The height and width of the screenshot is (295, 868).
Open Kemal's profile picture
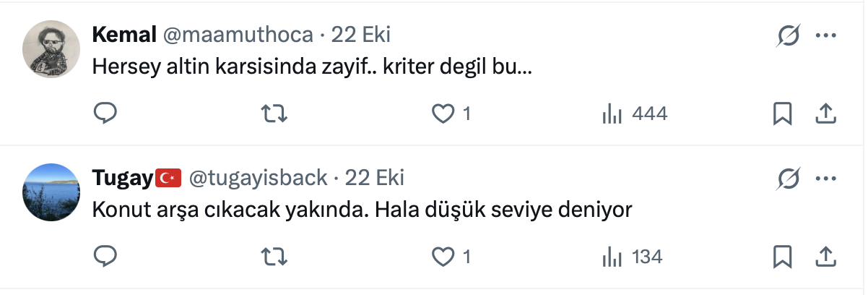click(50, 49)
